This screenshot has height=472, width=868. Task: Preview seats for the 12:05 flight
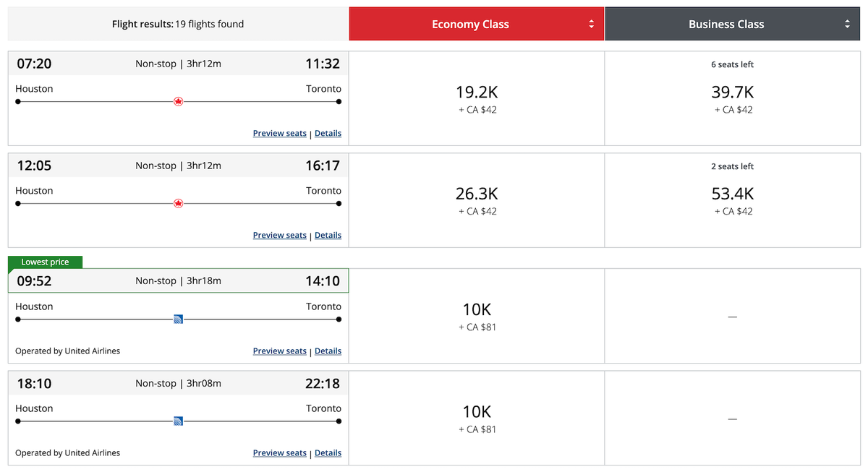[x=279, y=235]
